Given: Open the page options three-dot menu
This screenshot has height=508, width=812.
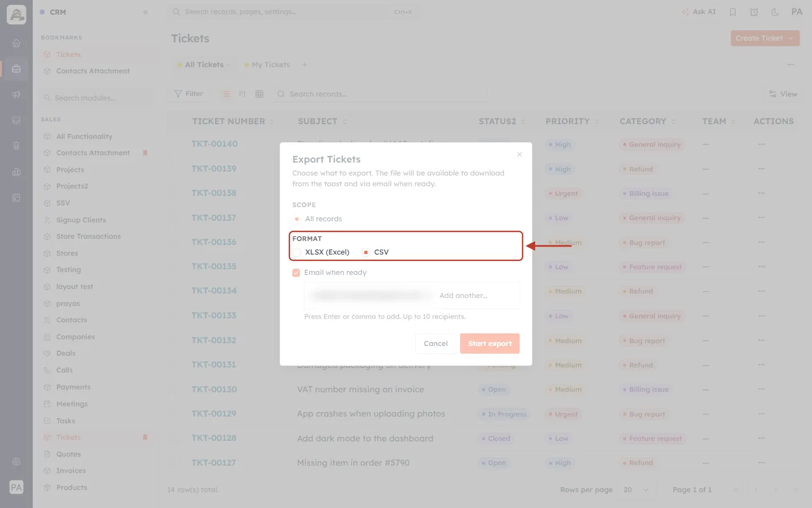Looking at the screenshot, I should point(791,65).
